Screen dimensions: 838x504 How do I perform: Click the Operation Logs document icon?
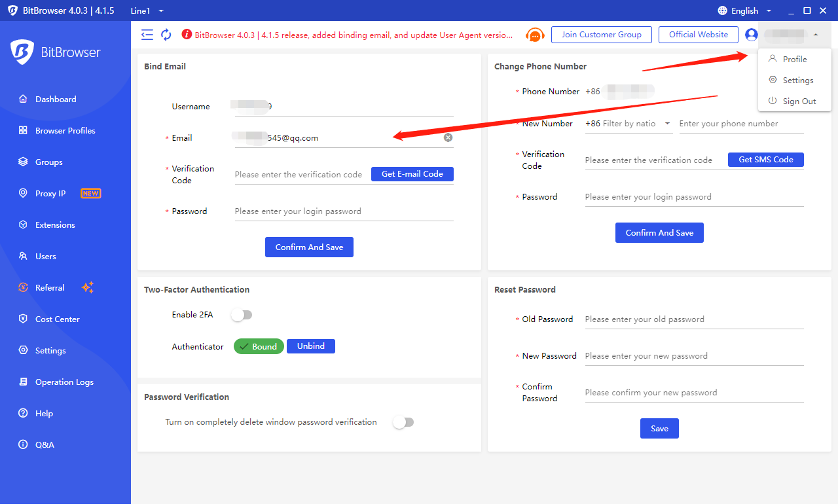23,382
